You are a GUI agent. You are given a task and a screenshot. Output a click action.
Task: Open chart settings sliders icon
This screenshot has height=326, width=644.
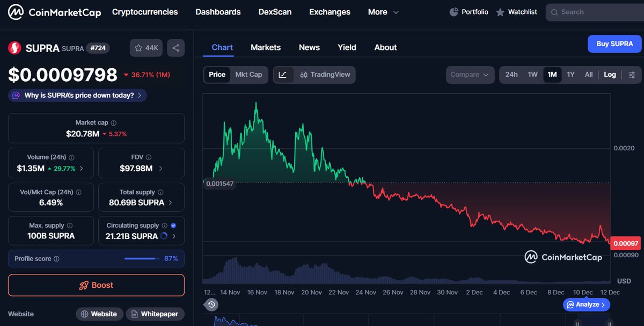(x=632, y=75)
